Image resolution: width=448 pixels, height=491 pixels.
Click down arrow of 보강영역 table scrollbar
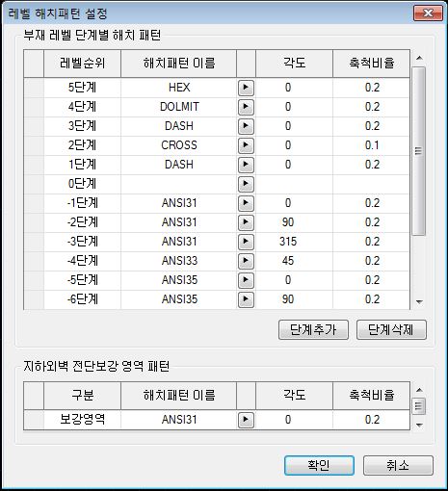(x=419, y=426)
